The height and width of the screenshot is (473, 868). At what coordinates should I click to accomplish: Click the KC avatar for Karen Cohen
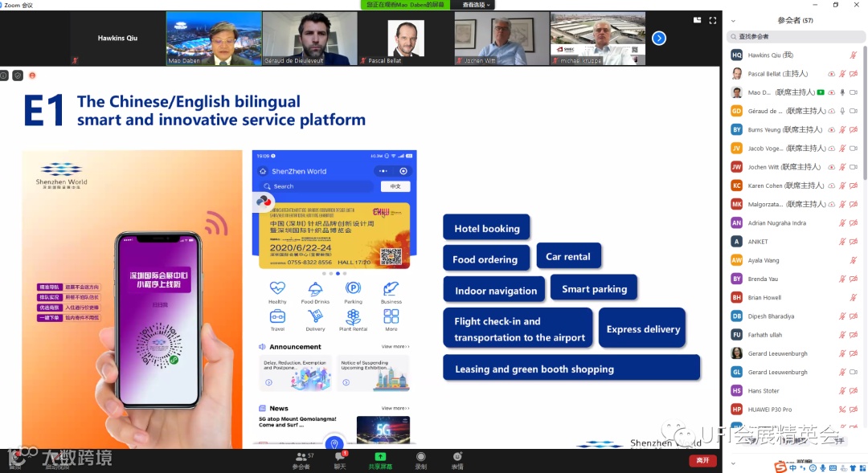(x=737, y=186)
